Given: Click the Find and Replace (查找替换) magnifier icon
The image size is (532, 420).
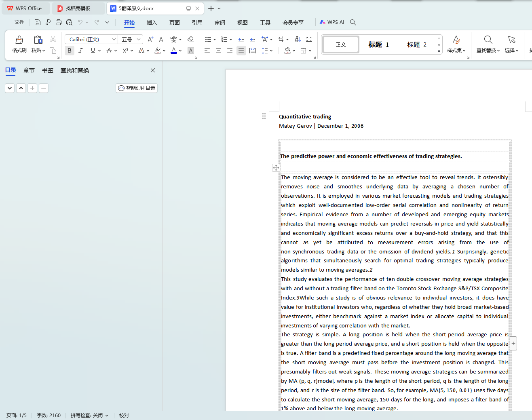Looking at the screenshot, I should 488,40.
